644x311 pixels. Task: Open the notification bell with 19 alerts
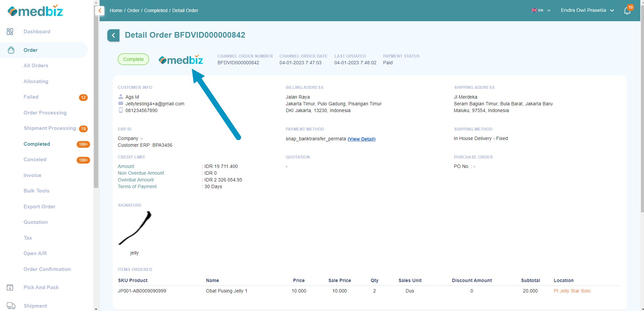point(627,10)
